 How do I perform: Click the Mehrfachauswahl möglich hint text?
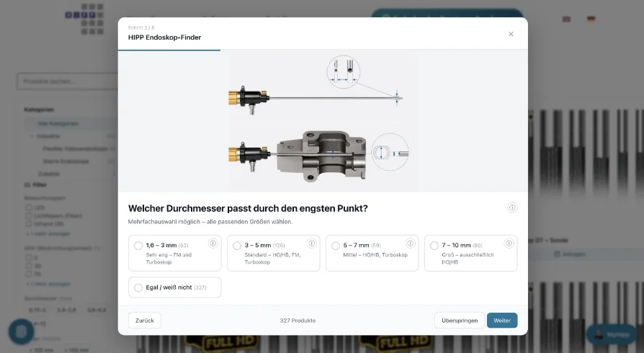point(210,221)
